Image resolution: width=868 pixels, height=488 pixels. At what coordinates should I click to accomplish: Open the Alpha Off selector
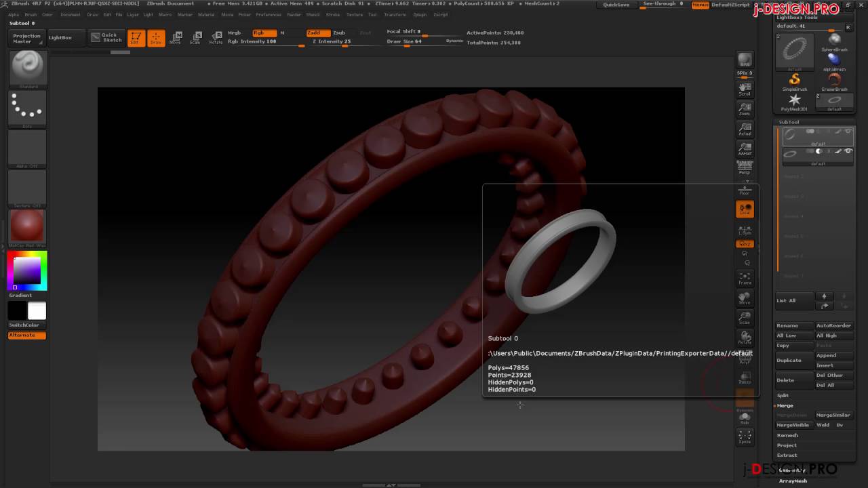(28, 149)
